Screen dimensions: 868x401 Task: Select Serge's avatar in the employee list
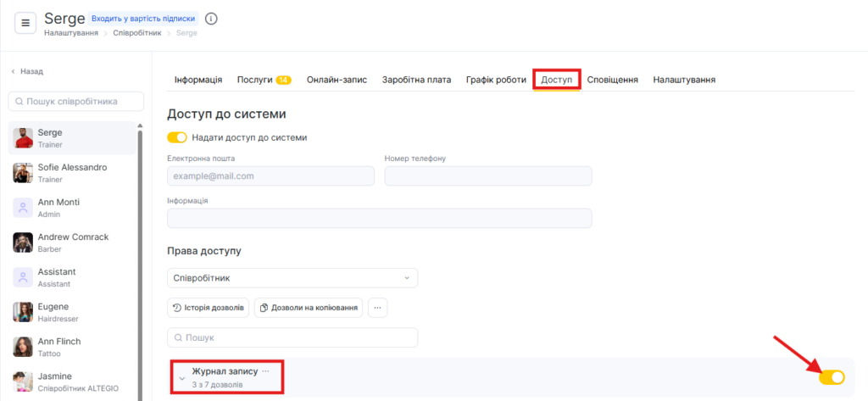[23, 138]
